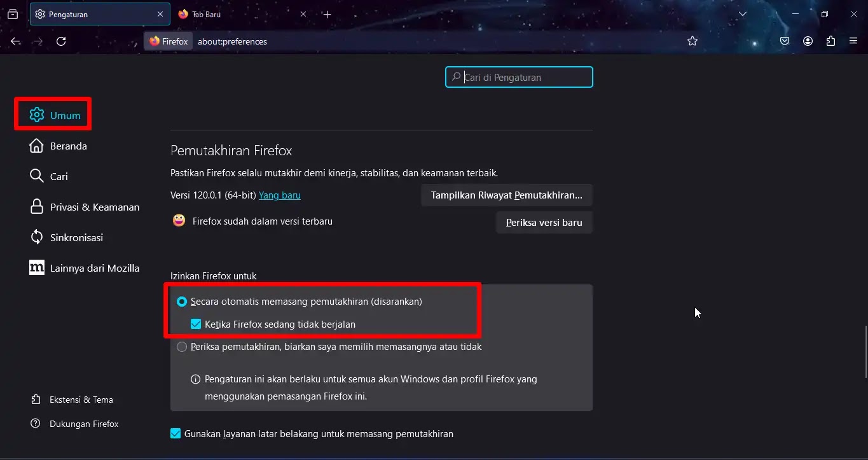Viewport: 868px width, 460px height.
Task: Bookmark this page with the star icon
Action: [692, 41]
